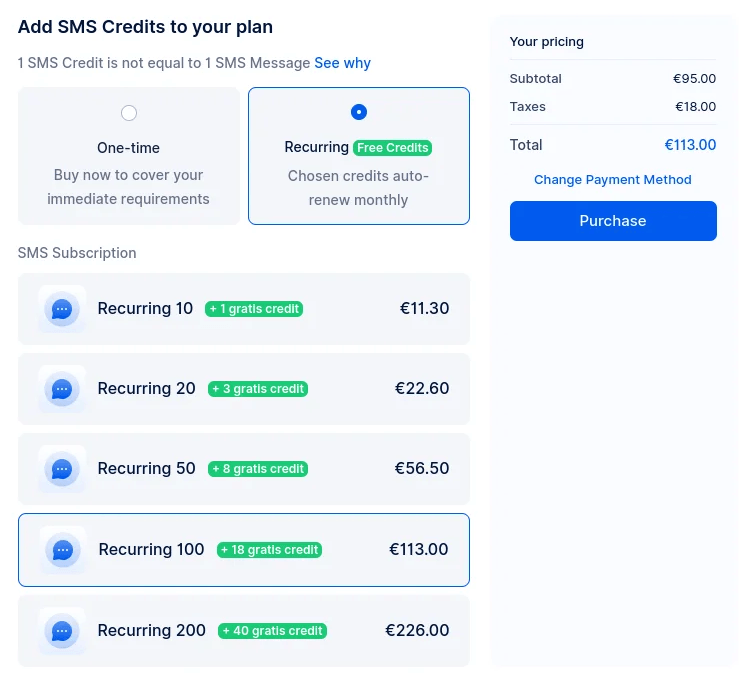This screenshot has width=739, height=681.
Task: Click the Recurring 100 chat bubble icon
Action: click(63, 550)
